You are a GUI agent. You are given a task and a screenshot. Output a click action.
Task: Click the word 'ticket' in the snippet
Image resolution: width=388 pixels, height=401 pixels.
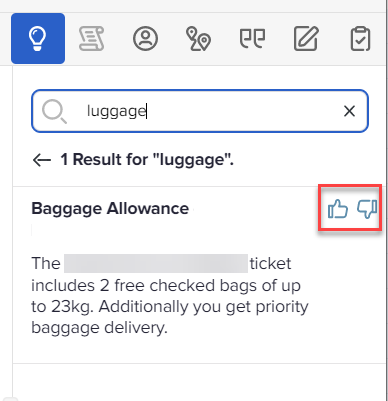(x=270, y=264)
